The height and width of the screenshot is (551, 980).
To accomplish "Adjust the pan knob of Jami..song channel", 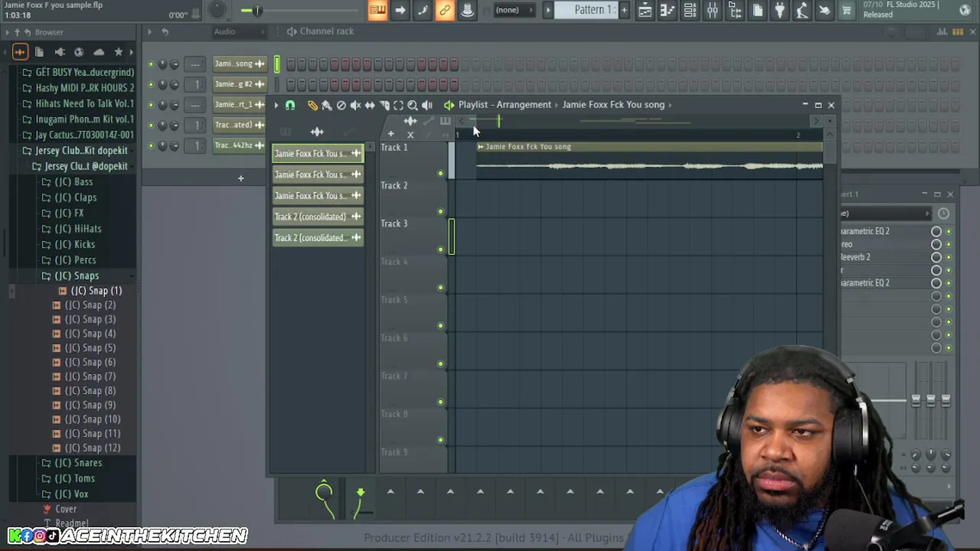I will tap(162, 64).
